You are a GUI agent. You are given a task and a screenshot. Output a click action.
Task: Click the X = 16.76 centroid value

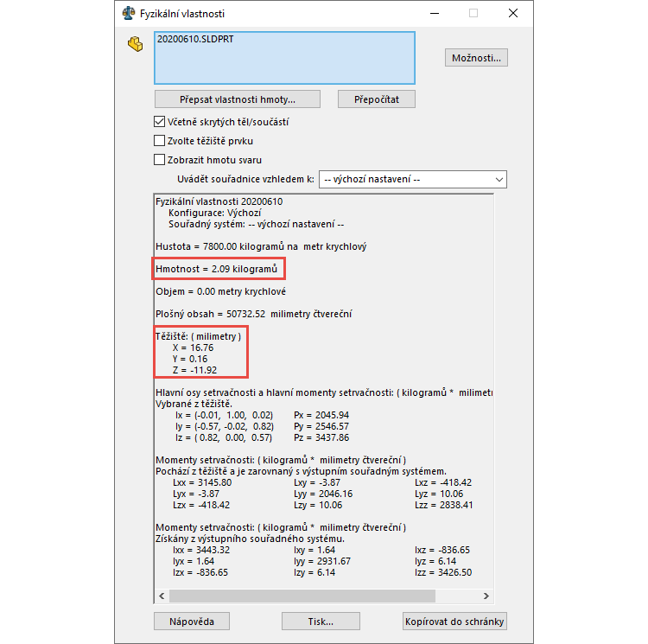193,348
